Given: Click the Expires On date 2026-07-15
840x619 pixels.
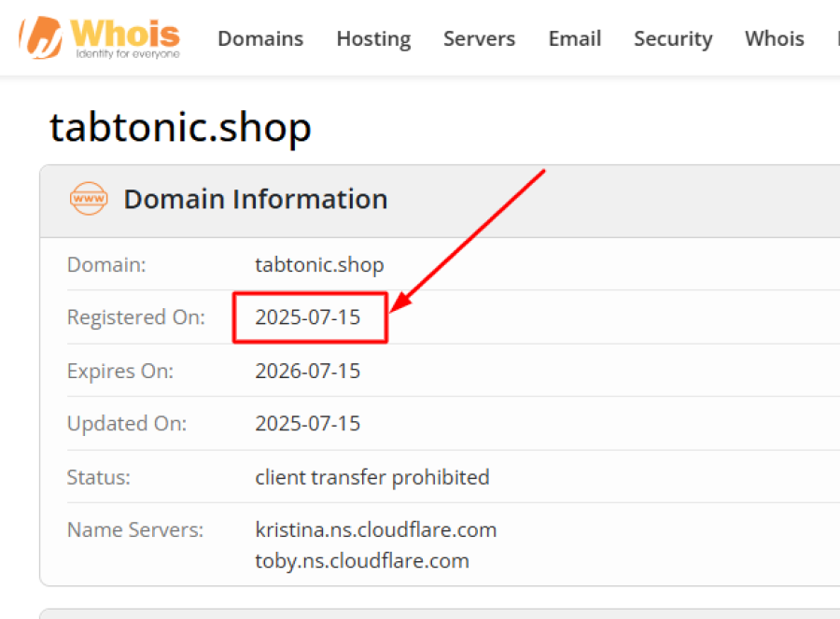Looking at the screenshot, I should point(308,371).
